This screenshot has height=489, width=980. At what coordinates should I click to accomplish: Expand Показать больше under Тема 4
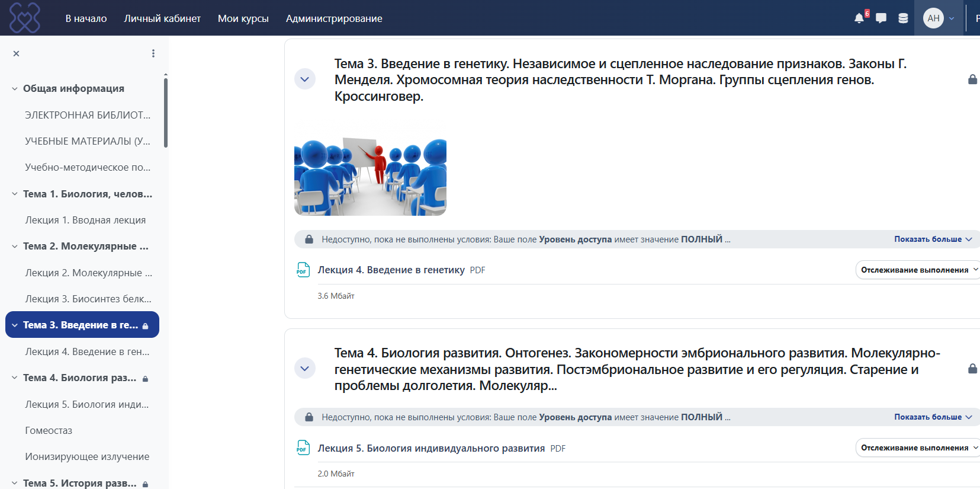933,417
